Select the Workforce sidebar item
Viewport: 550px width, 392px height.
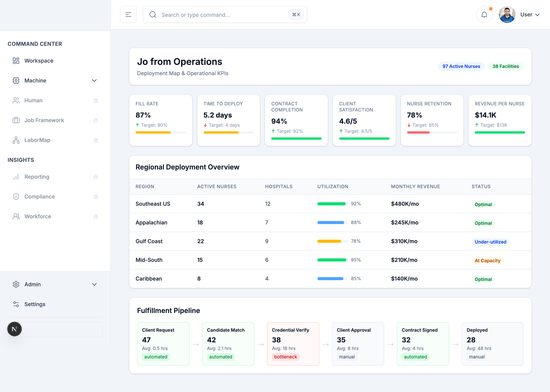click(x=38, y=217)
